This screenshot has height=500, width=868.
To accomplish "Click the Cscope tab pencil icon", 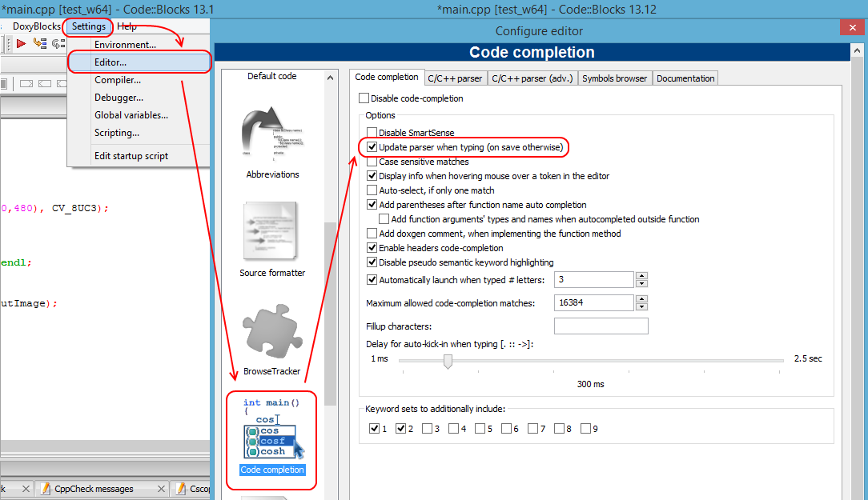I will pyautogui.click(x=180, y=488).
